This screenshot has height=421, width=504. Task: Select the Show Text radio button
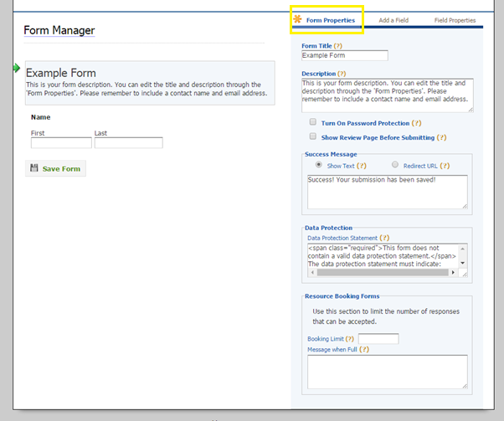pyautogui.click(x=319, y=165)
